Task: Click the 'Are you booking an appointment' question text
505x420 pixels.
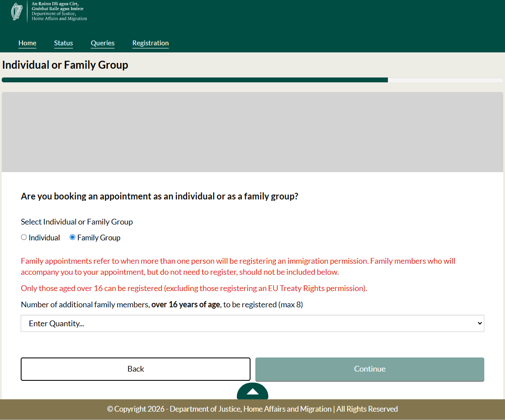Action: [x=160, y=196]
